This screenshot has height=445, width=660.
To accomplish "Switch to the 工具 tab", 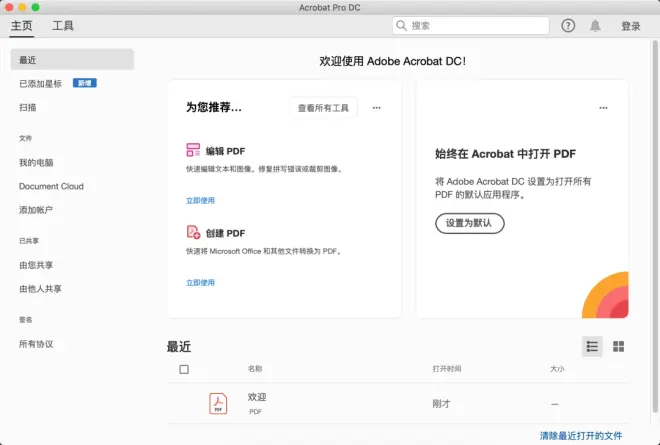I will click(x=63, y=26).
